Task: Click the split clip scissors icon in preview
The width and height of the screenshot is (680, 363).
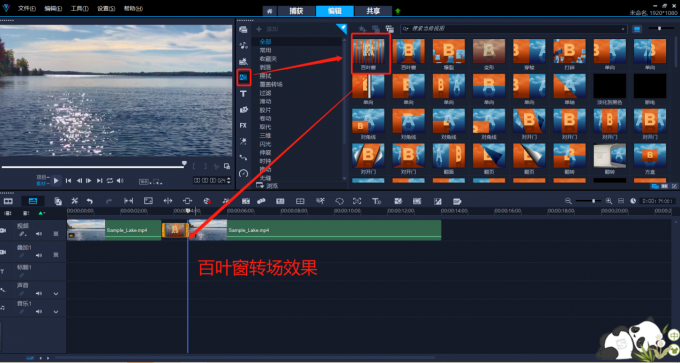Action: tap(216, 166)
